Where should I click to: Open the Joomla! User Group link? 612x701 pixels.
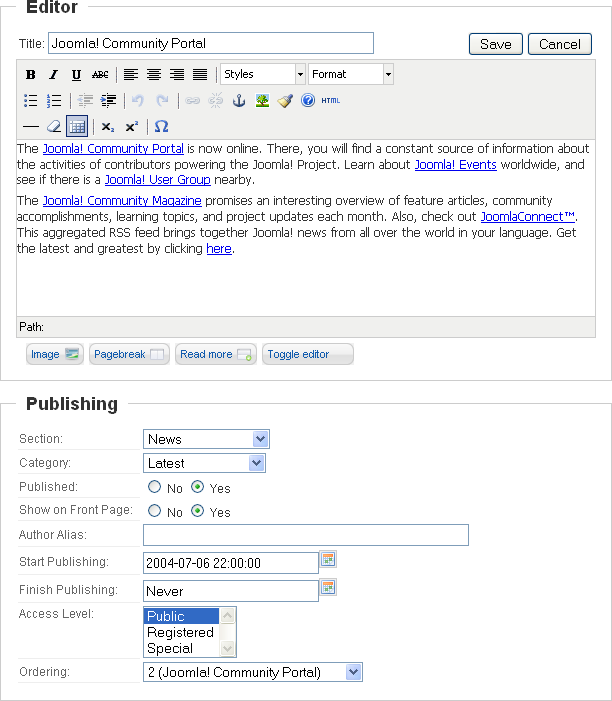(x=157, y=180)
